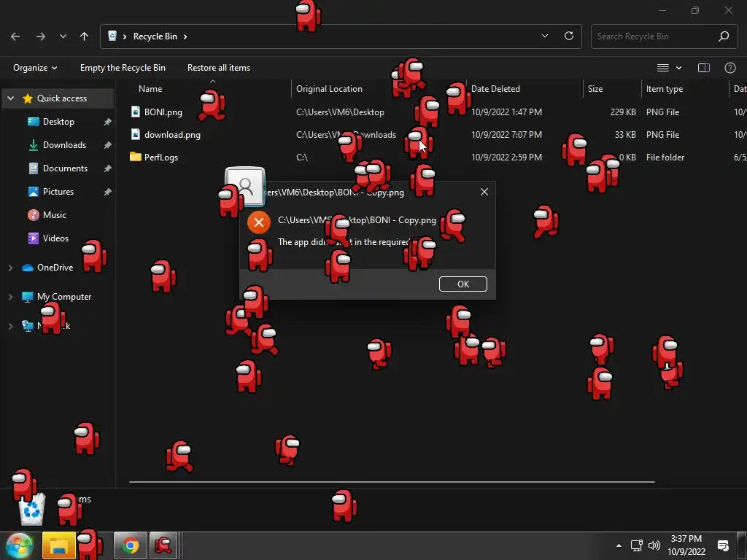This screenshot has height=560, width=747.
Task: Open Documents in Quick access
Action: tap(65, 168)
